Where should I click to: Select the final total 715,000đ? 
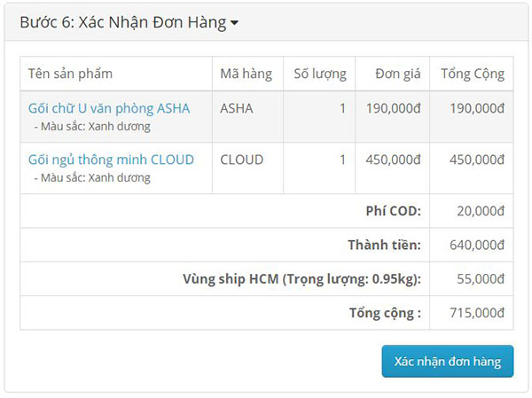coord(476,313)
